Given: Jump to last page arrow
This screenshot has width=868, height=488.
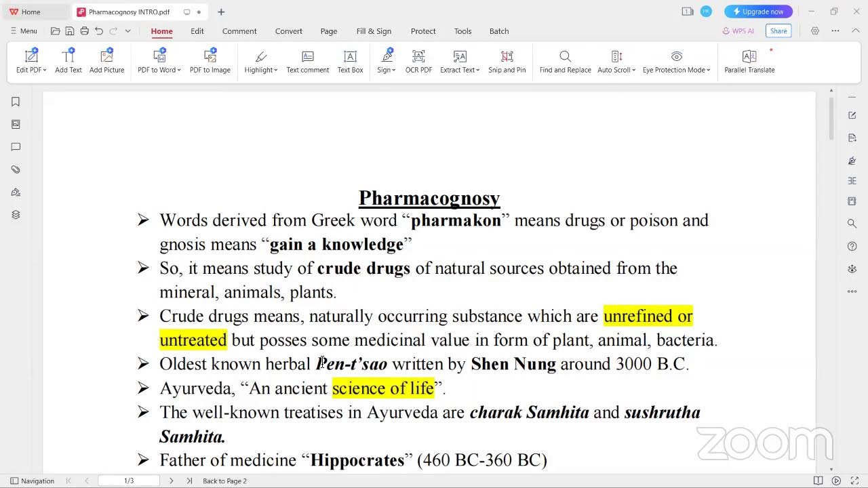Looking at the screenshot, I should (189, 481).
